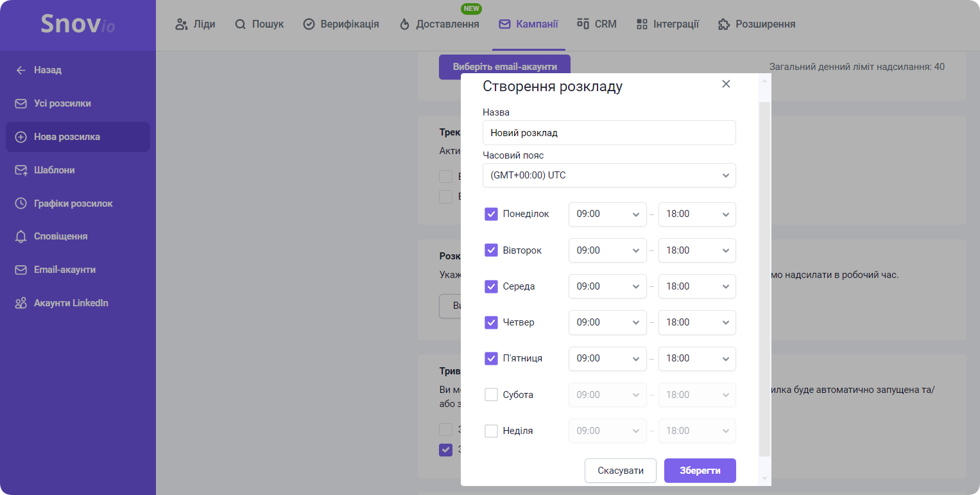Open the Розширення top menu

pyautogui.click(x=757, y=24)
